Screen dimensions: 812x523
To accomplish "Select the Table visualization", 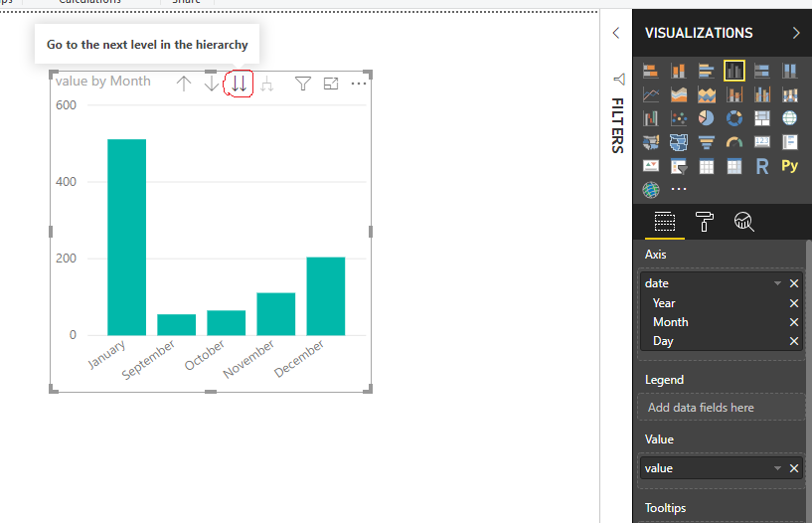I will click(707, 166).
